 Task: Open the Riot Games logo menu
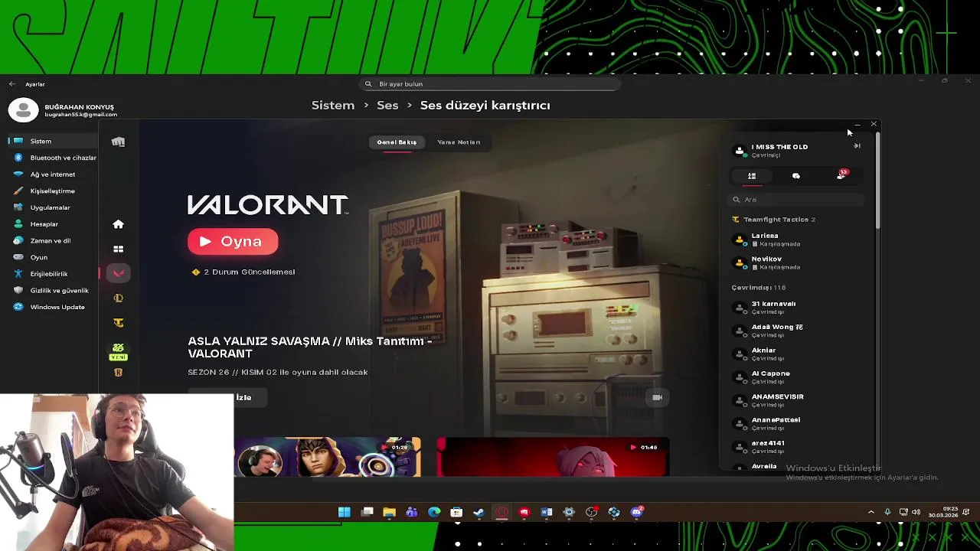pyautogui.click(x=118, y=142)
